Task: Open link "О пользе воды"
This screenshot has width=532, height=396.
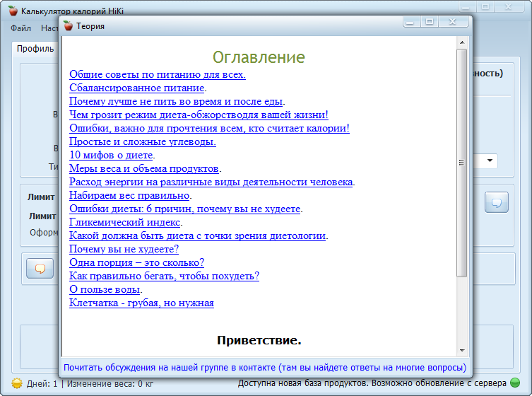Action: pyautogui.click(x=105, y=290)
